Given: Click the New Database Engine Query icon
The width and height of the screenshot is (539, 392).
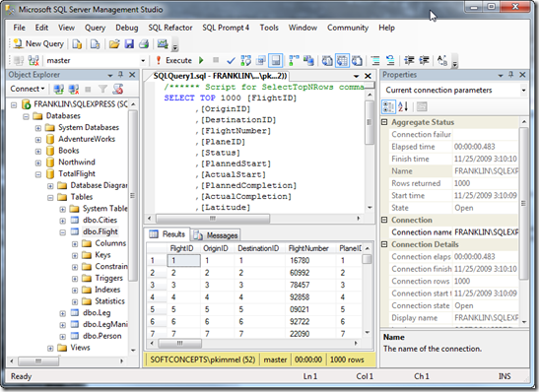Looking at the screenshot, I should point(77,44).
